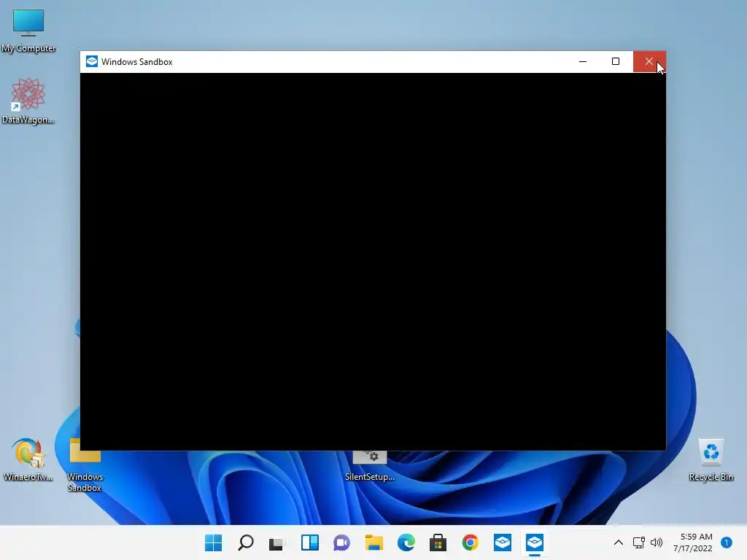747x560 pixels.
Task: Select the SilentSetup desktop file
Action: click(x=370, y=466)
